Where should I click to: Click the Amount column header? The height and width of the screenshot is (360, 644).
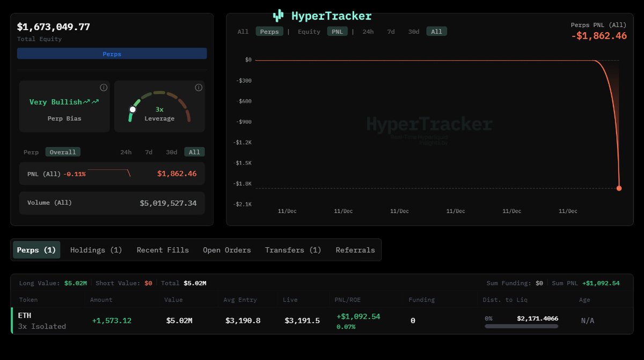101,300
